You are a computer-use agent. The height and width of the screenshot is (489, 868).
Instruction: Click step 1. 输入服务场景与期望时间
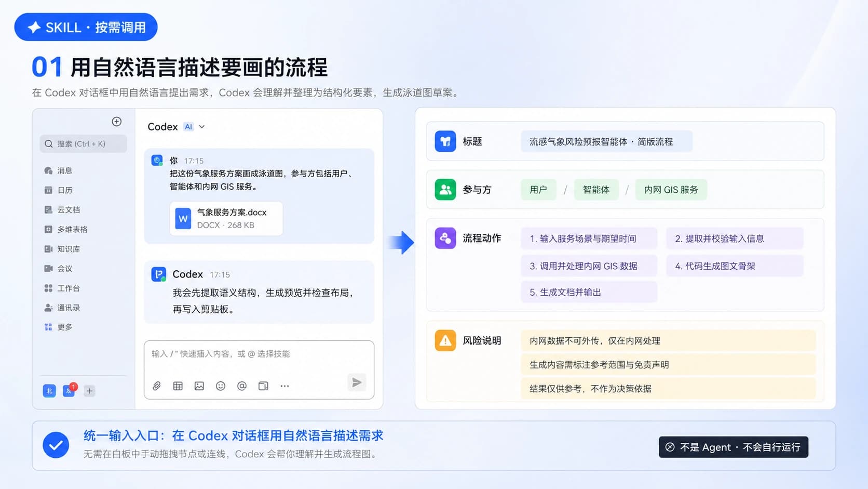589,239
